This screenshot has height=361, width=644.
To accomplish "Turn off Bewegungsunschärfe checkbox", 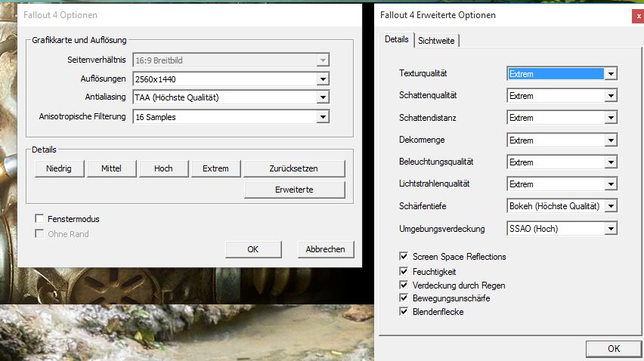I will (x=404, y=298).
